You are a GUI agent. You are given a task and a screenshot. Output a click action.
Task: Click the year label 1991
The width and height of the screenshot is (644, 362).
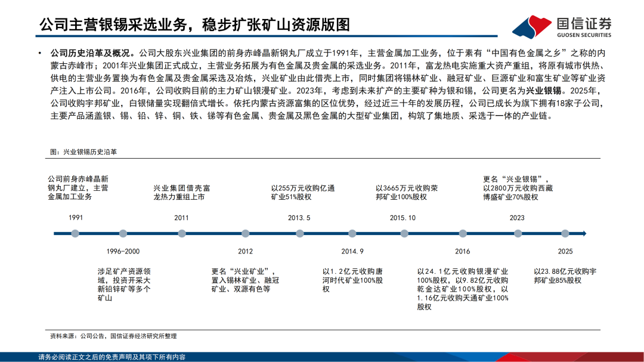coord(76,218)
